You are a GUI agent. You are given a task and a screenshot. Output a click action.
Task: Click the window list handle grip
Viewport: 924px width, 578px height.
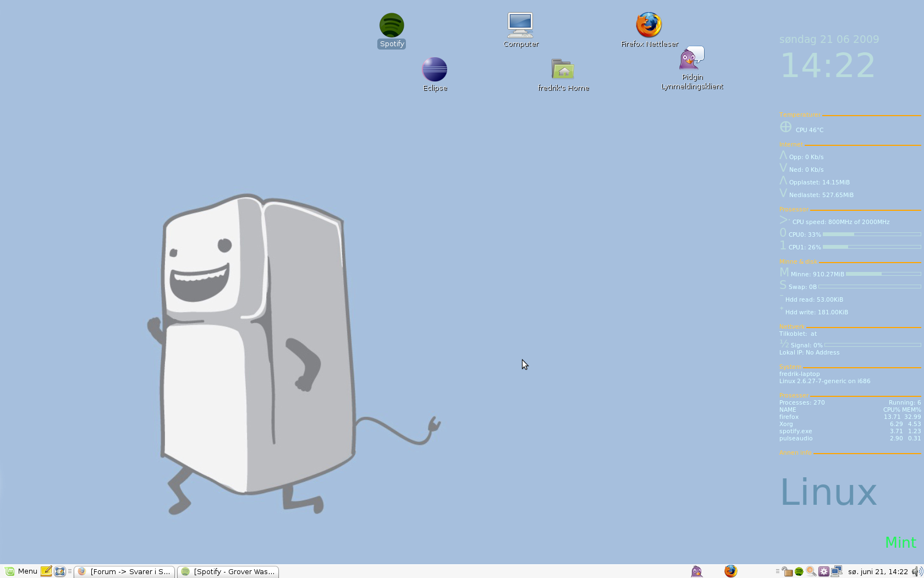[70, 571]
